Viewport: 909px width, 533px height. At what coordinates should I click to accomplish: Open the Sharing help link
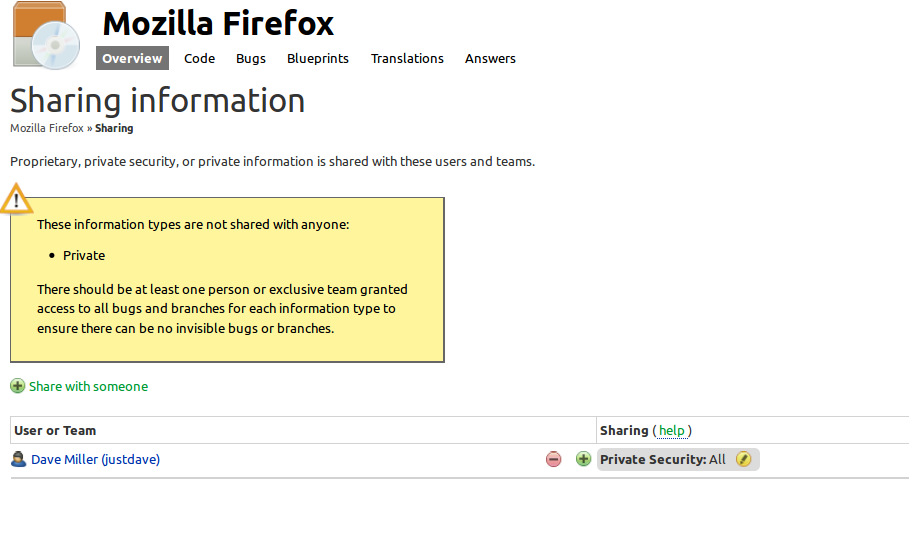pos(672,430)
